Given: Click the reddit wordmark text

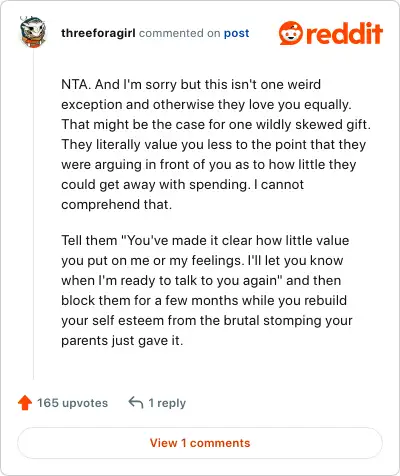Looking at the screenshot, I should (x=344, y=33).
